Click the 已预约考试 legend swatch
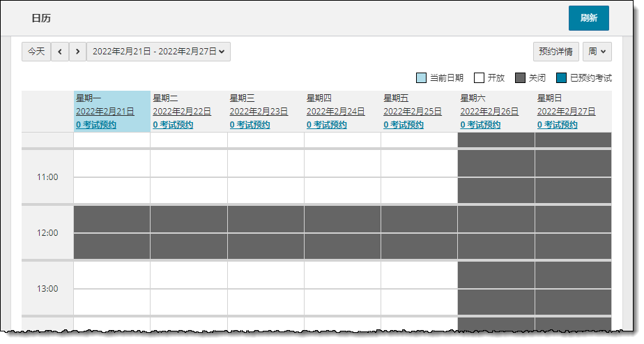The image size is (644, 344). pyautogui.click(x=561, y=77)
